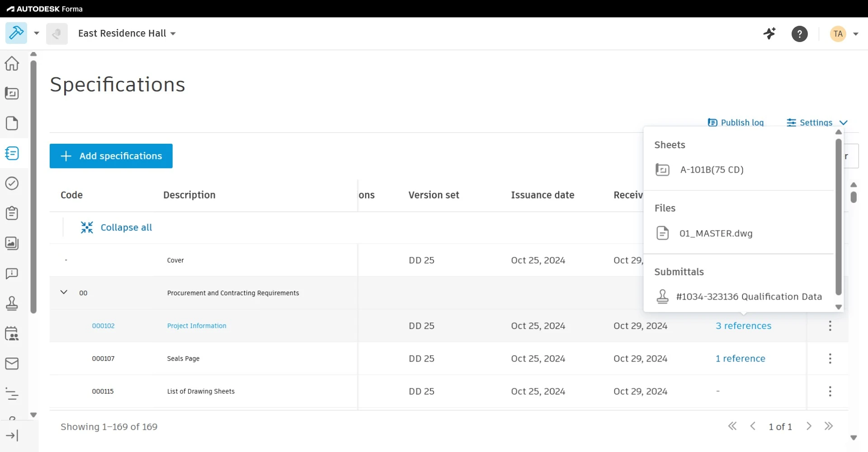868x452 pixels.
Task: Open the Publish log
Action: (x=736, y=122)
